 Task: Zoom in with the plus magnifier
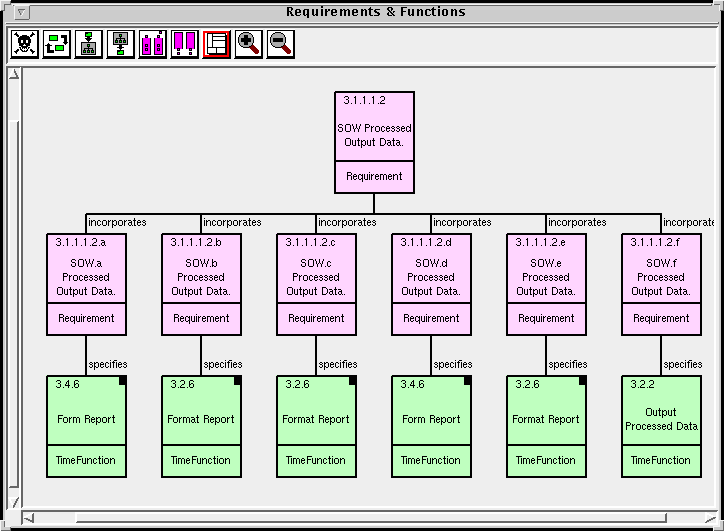[249, 44]
